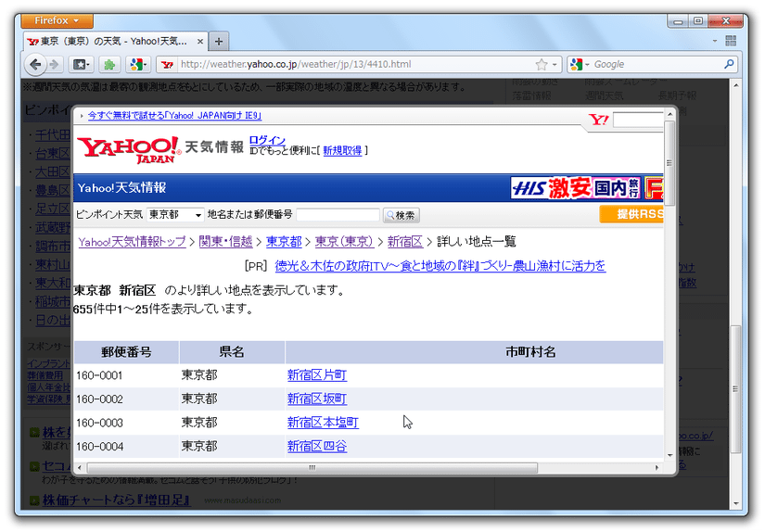The image size is (765, 532).
Task: Click the orange 提供RSS button
Action: [631, 214]
